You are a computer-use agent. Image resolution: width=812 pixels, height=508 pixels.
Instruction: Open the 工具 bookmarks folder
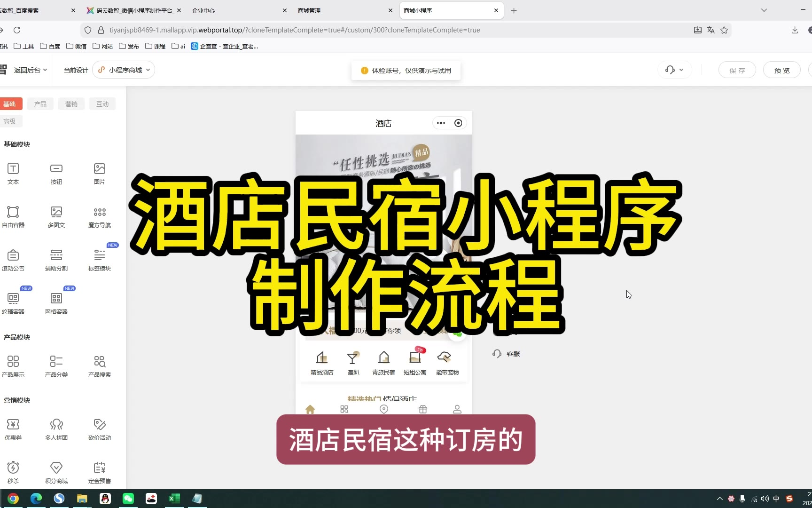[24, 46]
